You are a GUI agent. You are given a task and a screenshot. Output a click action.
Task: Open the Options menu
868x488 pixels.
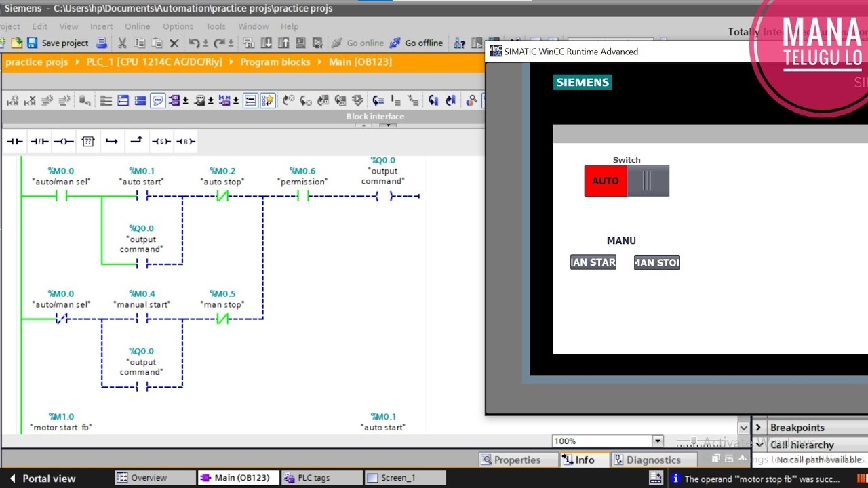[x=178, y=26]
